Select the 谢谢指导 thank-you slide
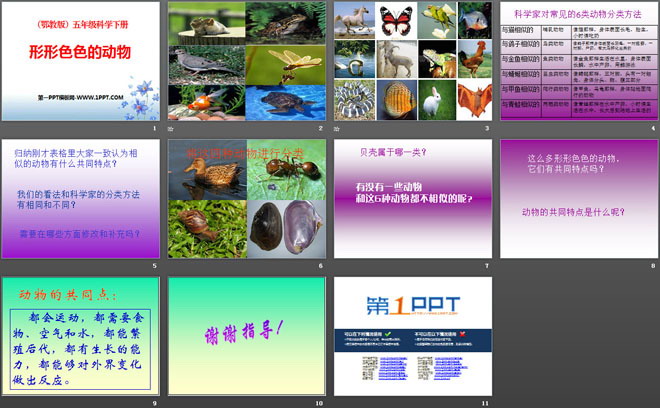660x408 pixels. tap(246, 335)
